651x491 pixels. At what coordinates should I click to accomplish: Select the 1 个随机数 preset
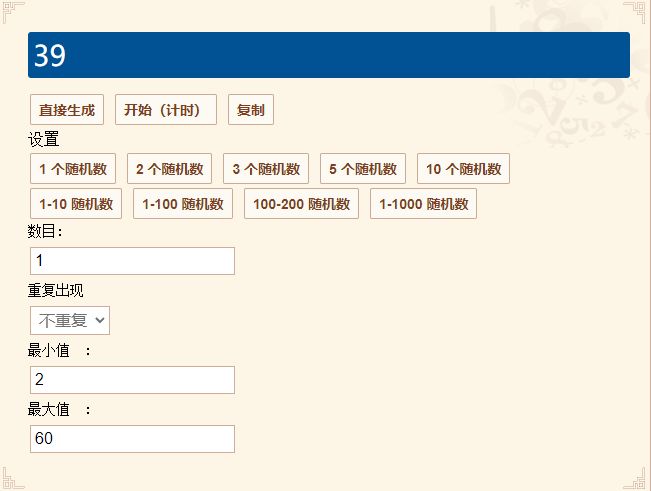(x=73, y=169)
